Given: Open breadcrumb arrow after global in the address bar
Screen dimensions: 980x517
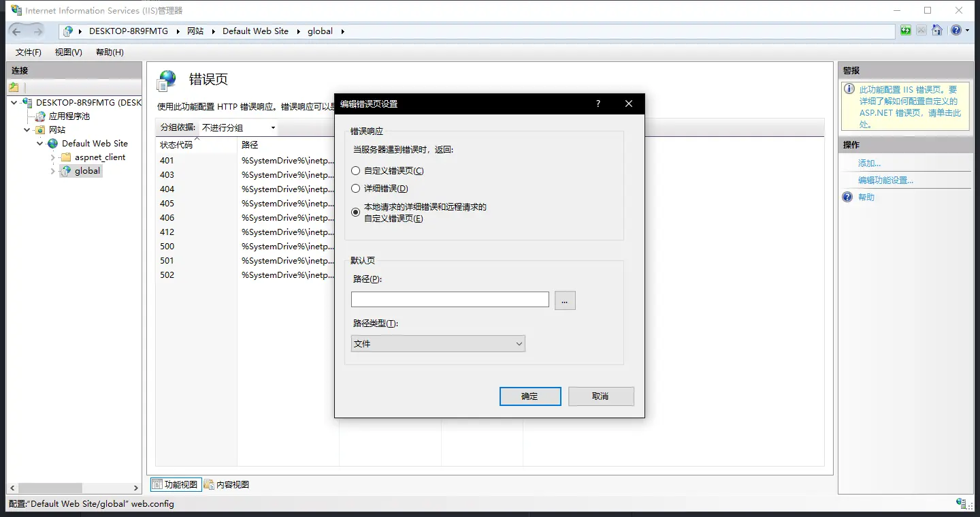Looking at the screenshot, I should click(x=342, y=31).
